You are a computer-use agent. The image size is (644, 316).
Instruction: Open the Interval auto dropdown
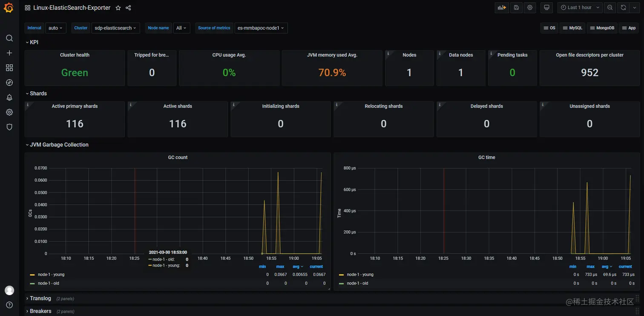[55, 28]
